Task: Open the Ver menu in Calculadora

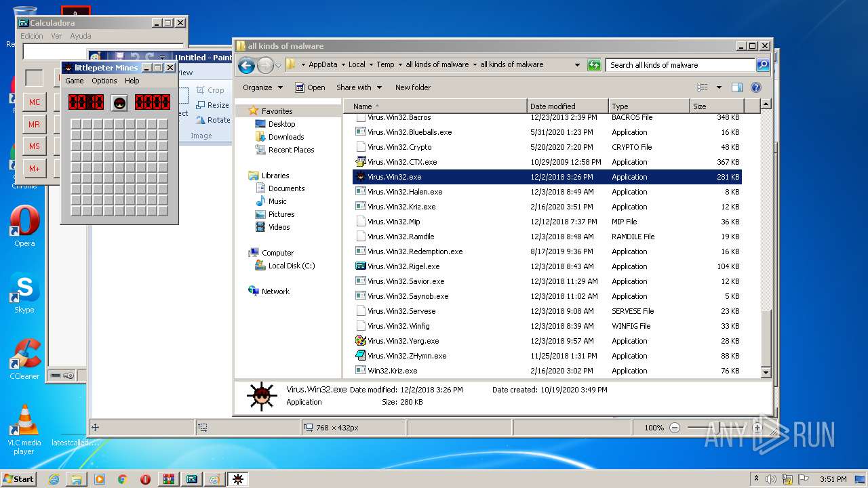Action: (56, 36)
